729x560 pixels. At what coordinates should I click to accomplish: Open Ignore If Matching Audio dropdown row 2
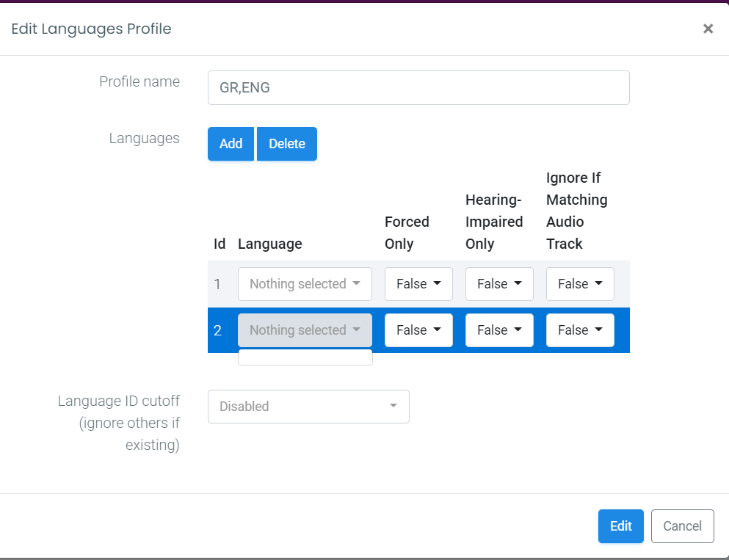tap(580, 330)
